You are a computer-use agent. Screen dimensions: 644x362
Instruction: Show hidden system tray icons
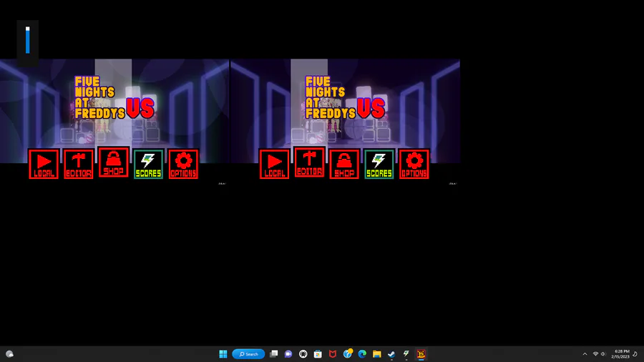585,354
